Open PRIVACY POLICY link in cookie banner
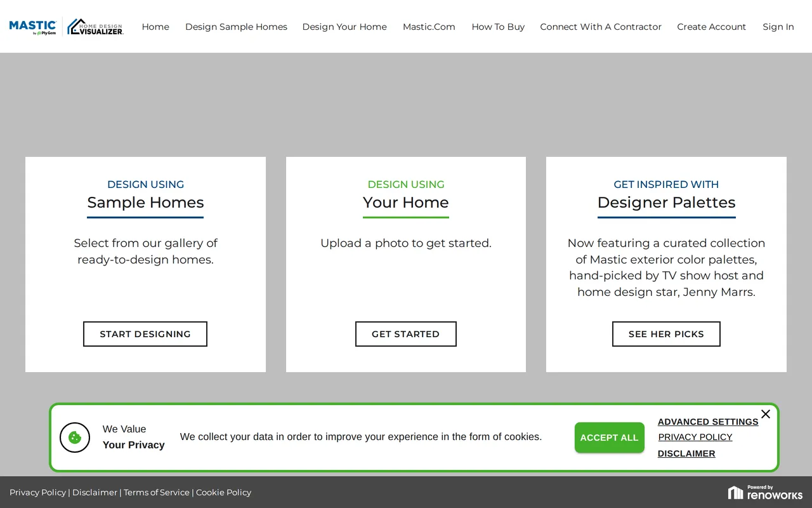This screenshot has width=812, height=508. pos(695,437)
